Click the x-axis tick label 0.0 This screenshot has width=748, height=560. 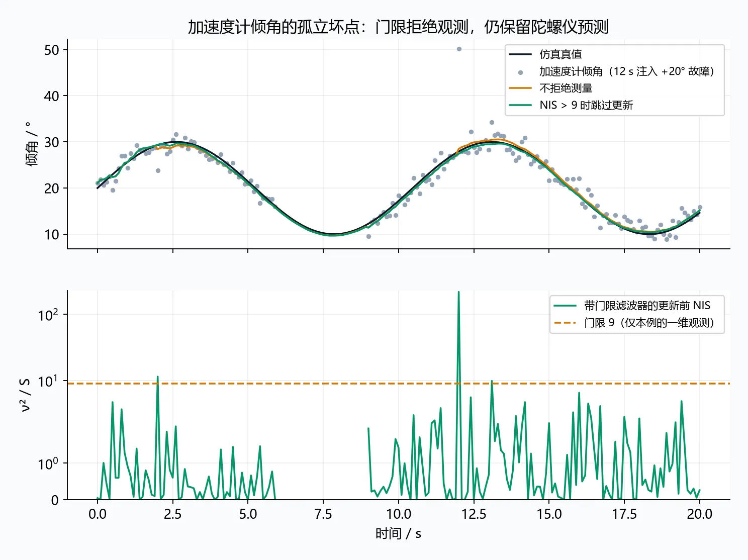pos(98,514)
